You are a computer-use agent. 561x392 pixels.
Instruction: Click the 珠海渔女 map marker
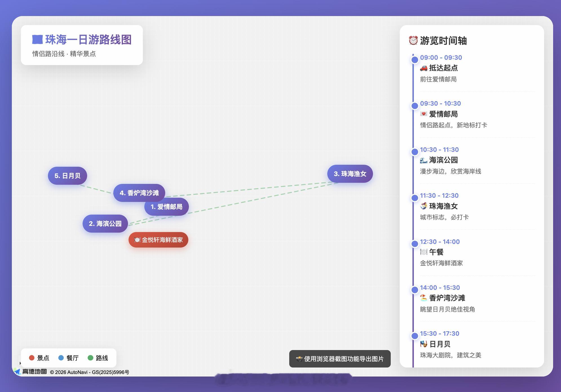[x=350, y=174]
